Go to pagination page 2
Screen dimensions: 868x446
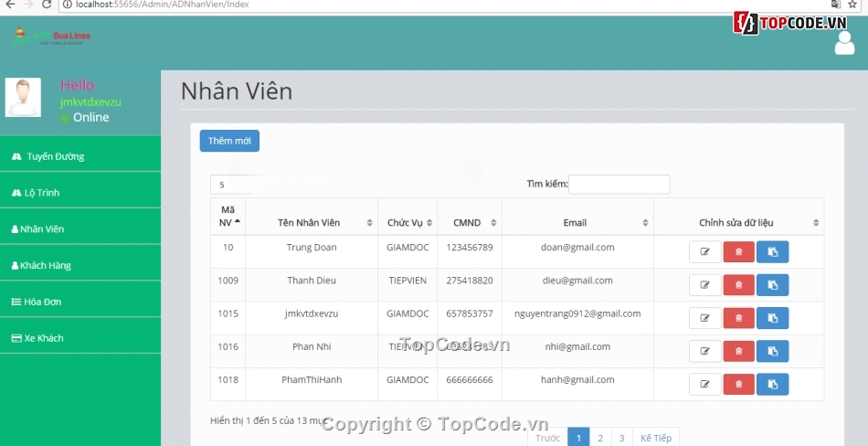click(x=600, y=438)
